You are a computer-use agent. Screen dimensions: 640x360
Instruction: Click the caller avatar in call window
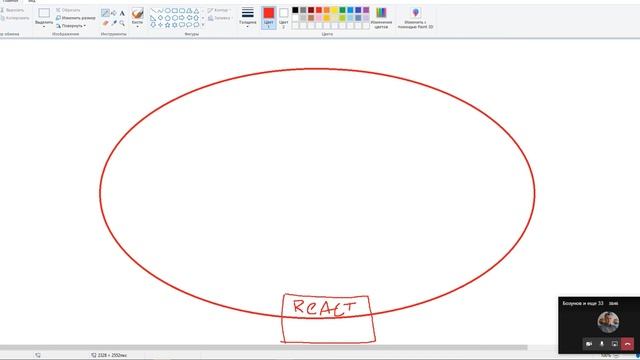tap(608, 322)
